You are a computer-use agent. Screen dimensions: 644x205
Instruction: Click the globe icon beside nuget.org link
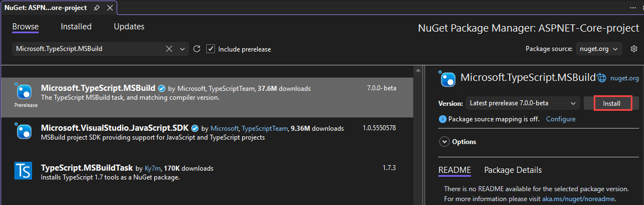coord(602,77)
